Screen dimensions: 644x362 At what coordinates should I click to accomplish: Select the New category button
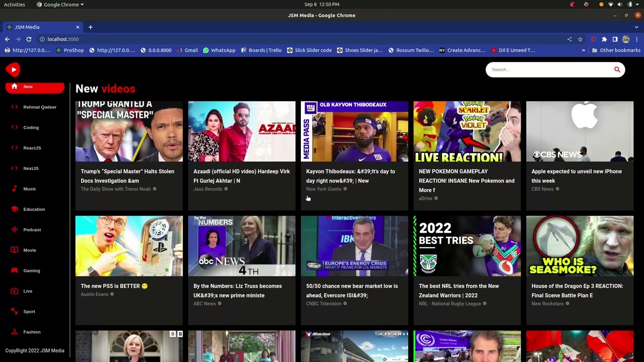tap(35, 87)
